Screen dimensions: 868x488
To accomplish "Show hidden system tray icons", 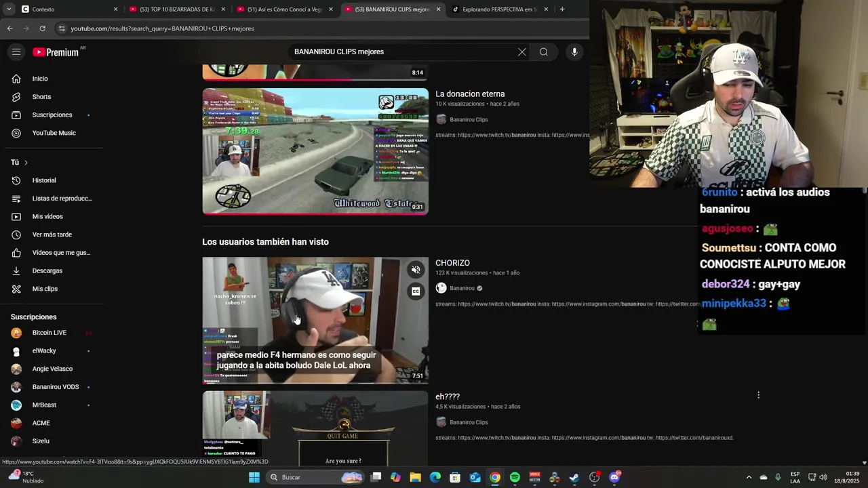I will (749, 477).
